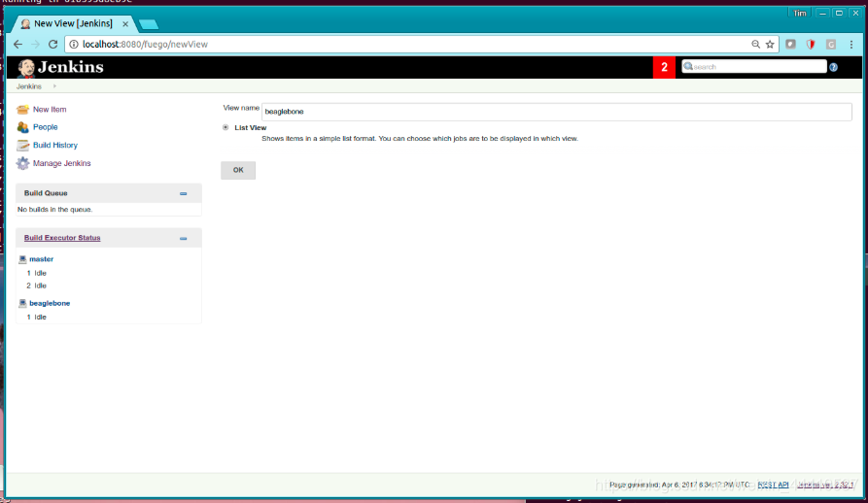This screenshot has height=503, width=868.
Task: Click the REST API footer link
Action: click(773, 485)
